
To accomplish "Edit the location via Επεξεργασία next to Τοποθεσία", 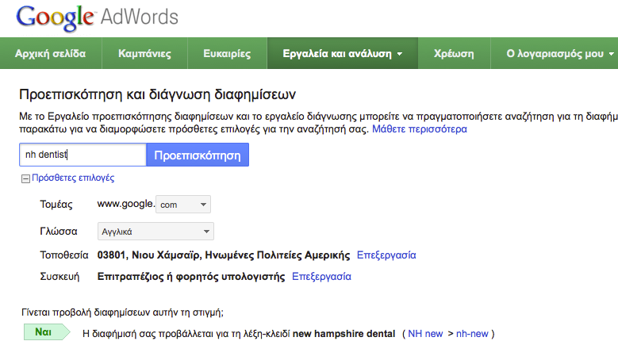I will (386, 255).
